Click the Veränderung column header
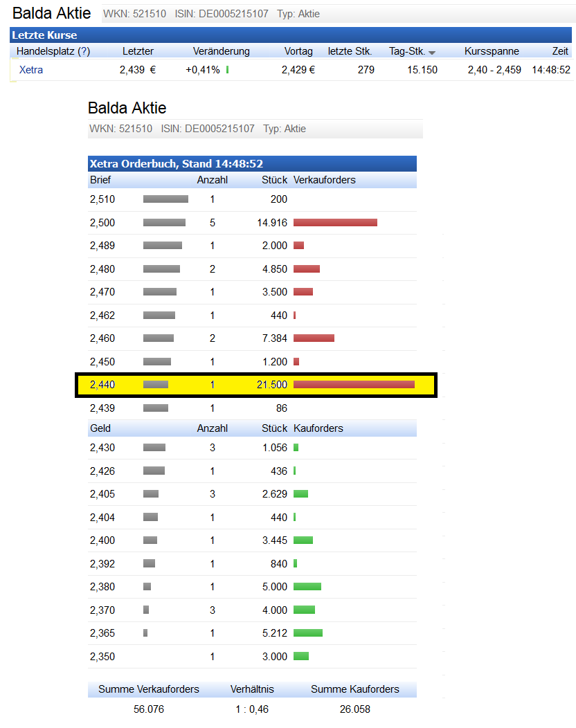This screenshot has width=576, height=728. 221,51
